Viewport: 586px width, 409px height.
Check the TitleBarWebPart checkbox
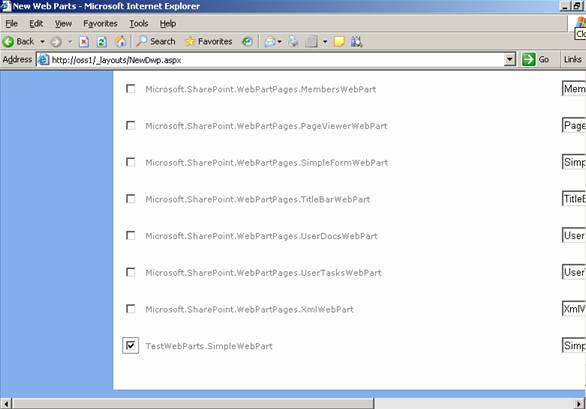pos(131,199)
